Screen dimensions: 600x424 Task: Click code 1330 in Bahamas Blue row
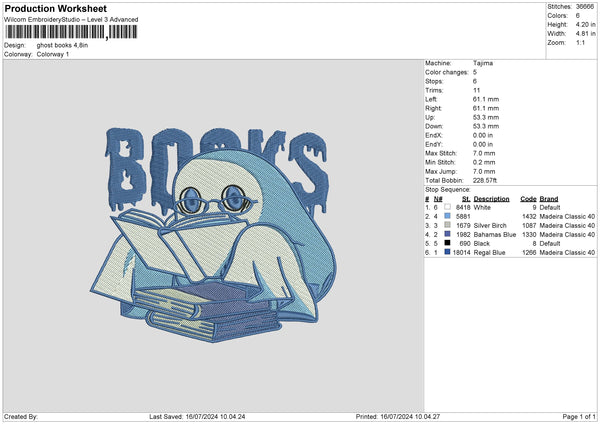pyautogui.click(x=529, y=235)
